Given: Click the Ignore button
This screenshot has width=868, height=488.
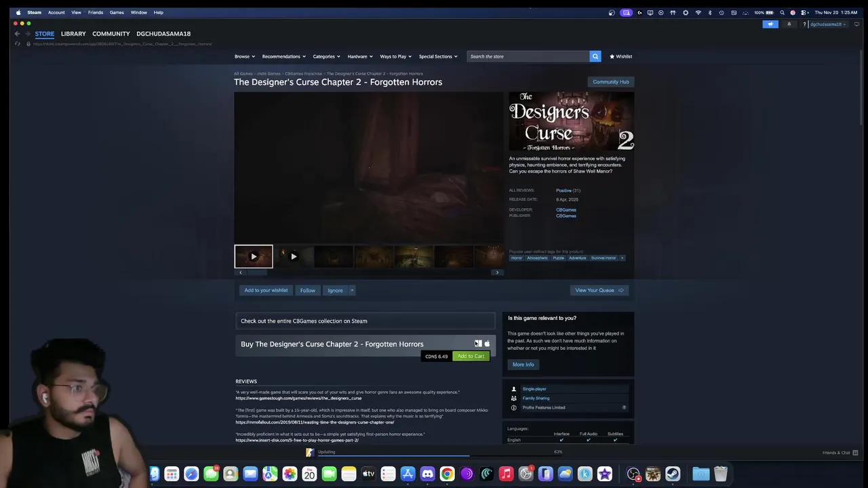Looking at the screenshot, I should pos(335,290).
